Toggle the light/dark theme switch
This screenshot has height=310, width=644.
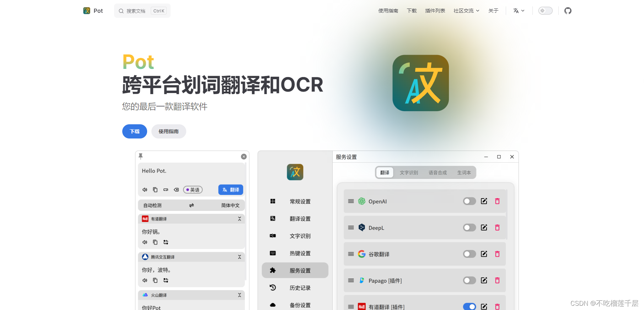click(545, 11)
